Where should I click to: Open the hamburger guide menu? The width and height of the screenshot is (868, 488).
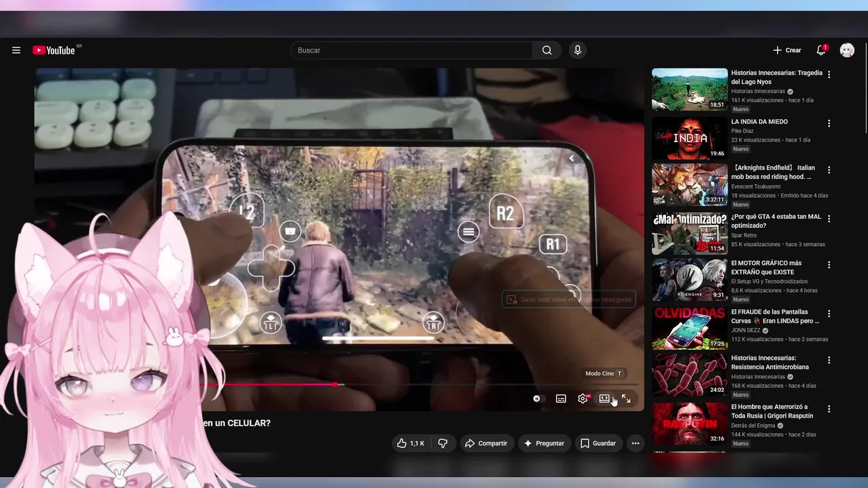click(16, 50)
